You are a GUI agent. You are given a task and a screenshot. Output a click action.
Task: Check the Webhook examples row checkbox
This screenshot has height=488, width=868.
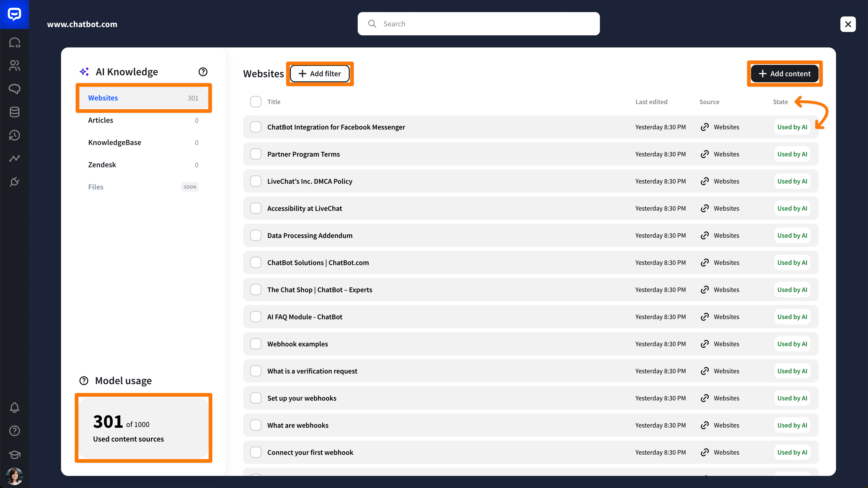[256, 344]
